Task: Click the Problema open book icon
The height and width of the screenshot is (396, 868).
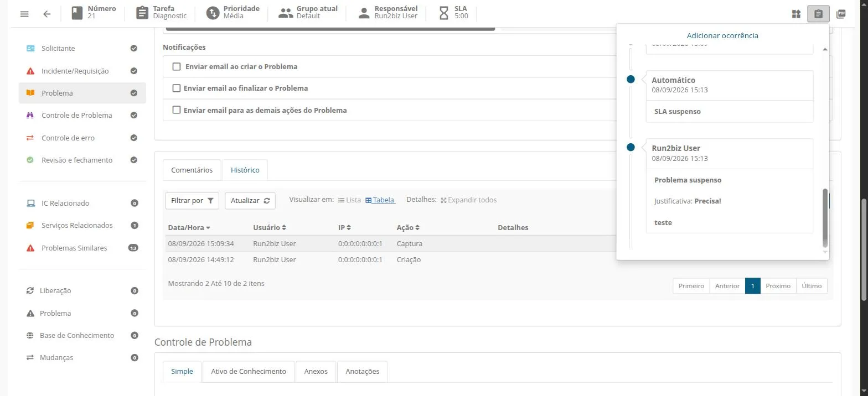Action: [30, 93]
